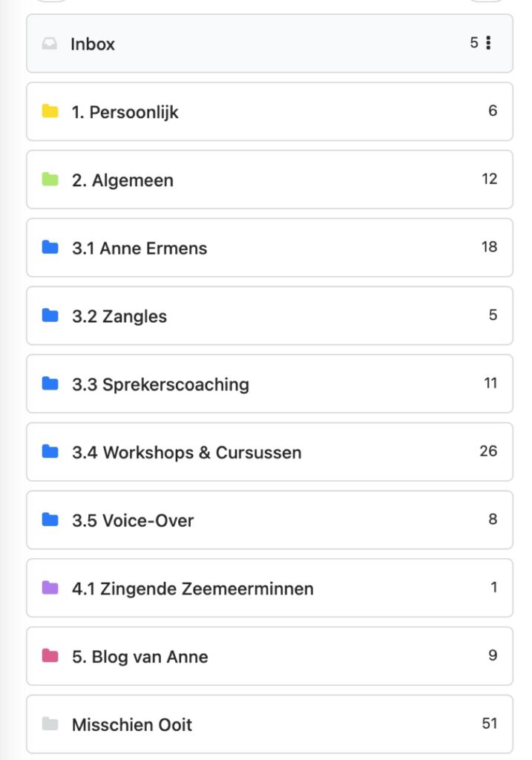This screenshot has height=760, width=532.
Task: Select the folder icon for 3.3 Sprekerscoaching
Action: (50, 384)
